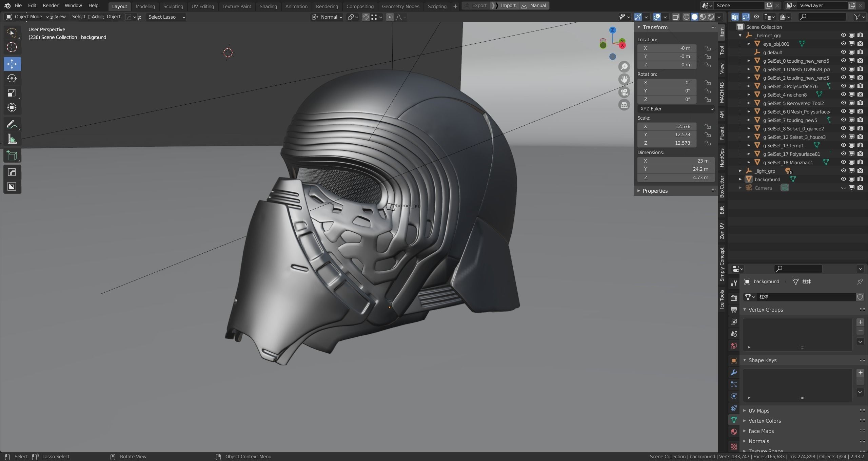The height and width of the screenshot is (461, 868).
Task: Click the Import button
Action: point(505,6)
